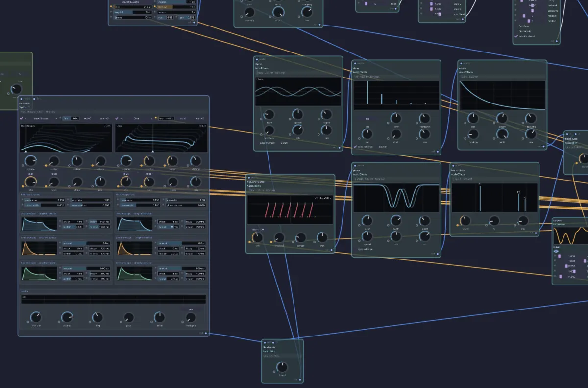588x388 pixels.
Task: Click the formant filter spectrum display
Action: click(494, 198)
